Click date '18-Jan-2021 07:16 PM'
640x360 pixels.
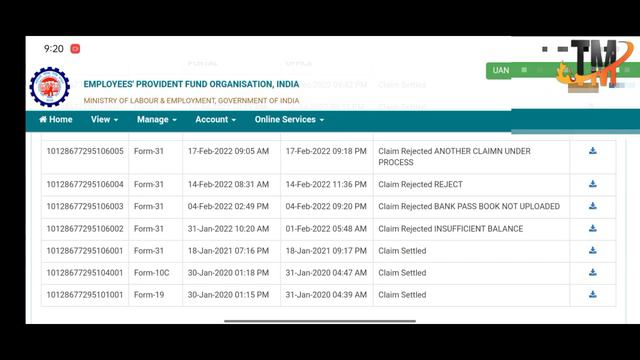[x=228, y=251]
